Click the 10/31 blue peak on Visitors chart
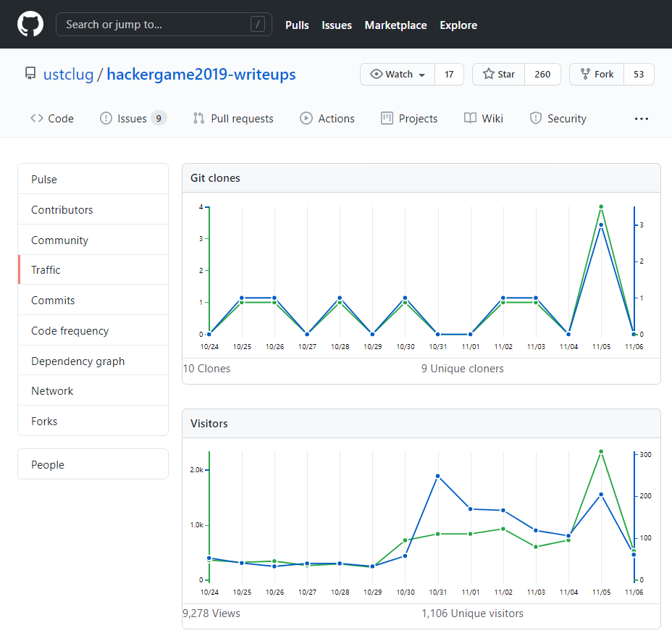This screenshot has height=641, width=672. (x=437, y=476)
